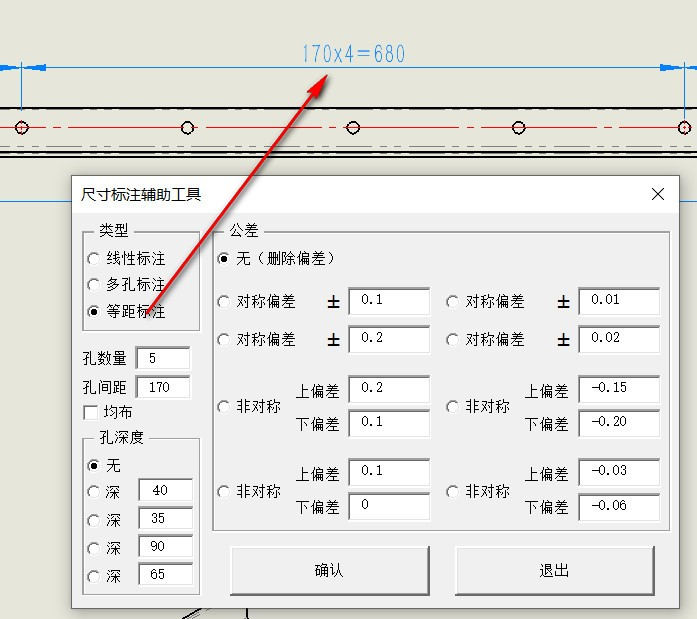The height and width of the screenshot is (619, 697).
Task: Select 非对称 option with 0.2/0.1 deviations
Action: pyautogui.click(x=224, y=407)
